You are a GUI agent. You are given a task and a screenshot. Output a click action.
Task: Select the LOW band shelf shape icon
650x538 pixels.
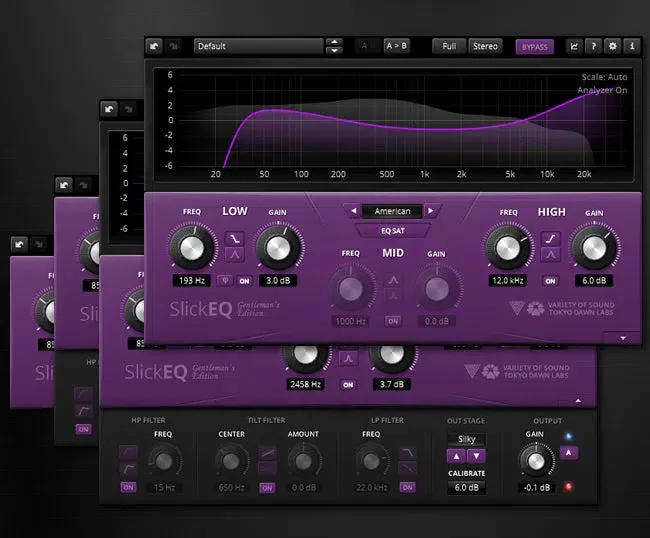pos(235,239)
